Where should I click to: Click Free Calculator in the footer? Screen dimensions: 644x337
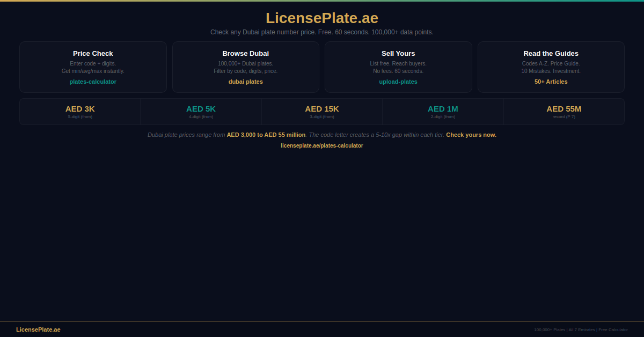pyautogui.click(x=613, y=329)
